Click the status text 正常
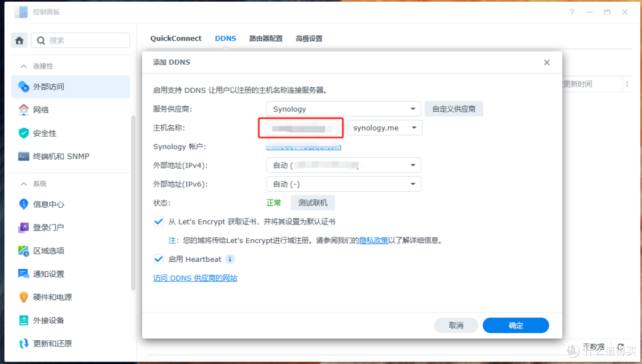 pos(273,203)
